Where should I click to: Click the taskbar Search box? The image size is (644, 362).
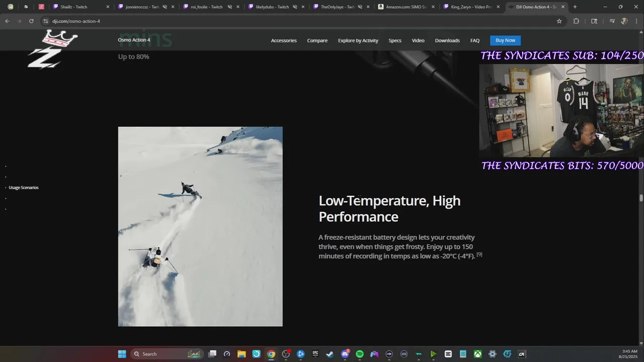coord(168,354)
